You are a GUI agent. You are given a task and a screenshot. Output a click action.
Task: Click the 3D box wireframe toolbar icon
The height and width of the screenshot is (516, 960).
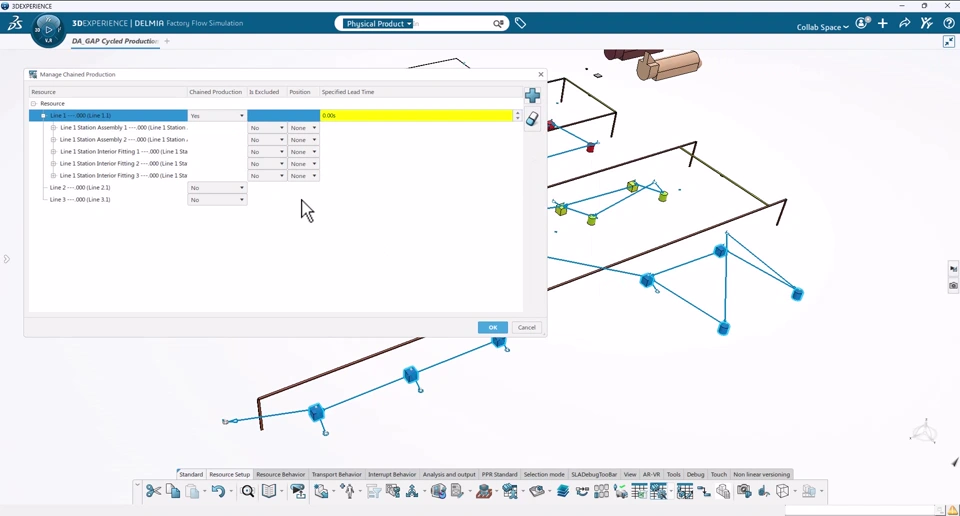click(x=782, y=491)
